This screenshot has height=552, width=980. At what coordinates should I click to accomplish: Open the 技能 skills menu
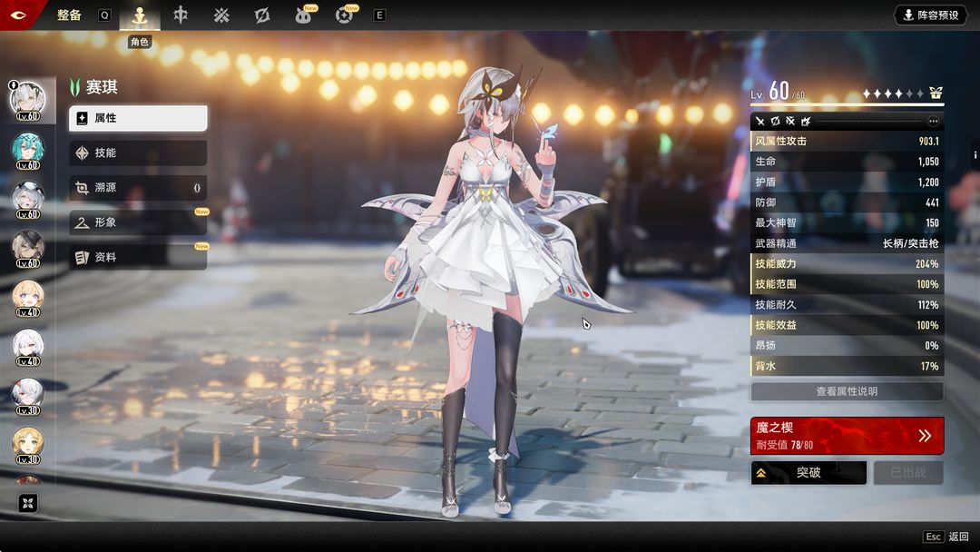(138, 153)
